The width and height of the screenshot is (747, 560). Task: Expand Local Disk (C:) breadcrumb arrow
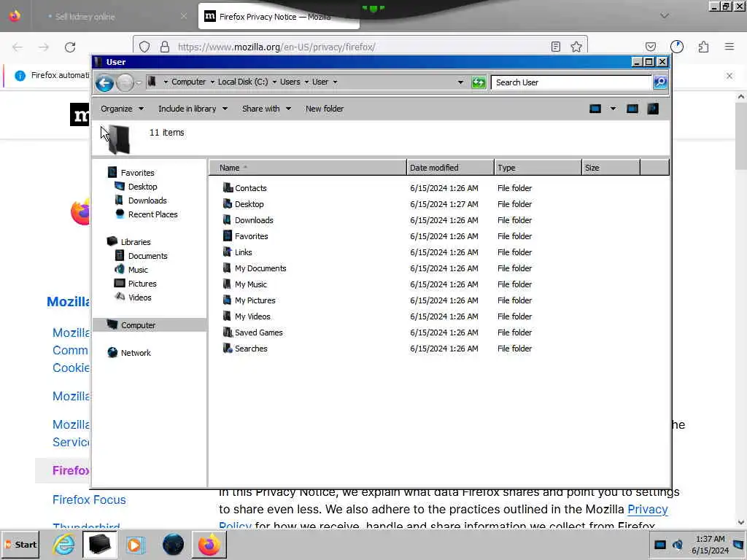(x=274, y=82)
